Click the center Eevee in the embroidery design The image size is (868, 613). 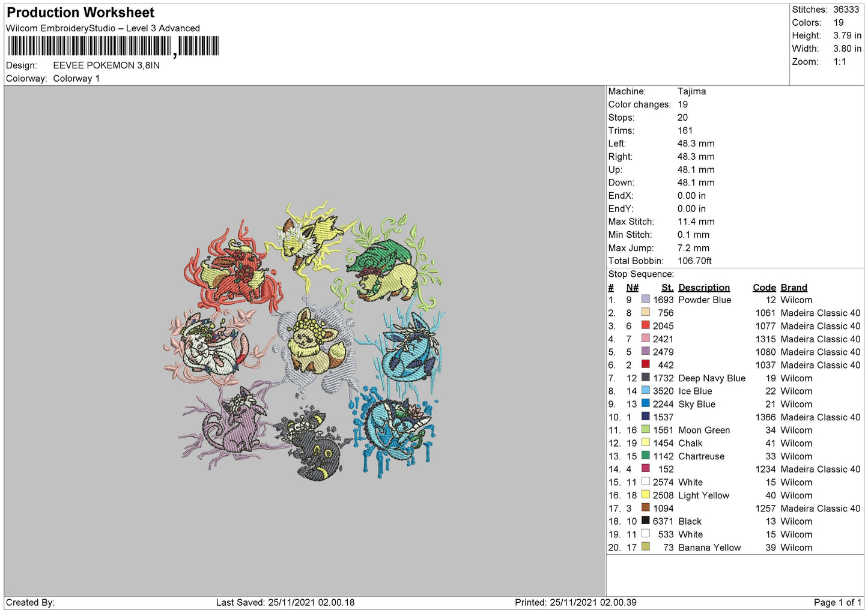pos(315,342)
